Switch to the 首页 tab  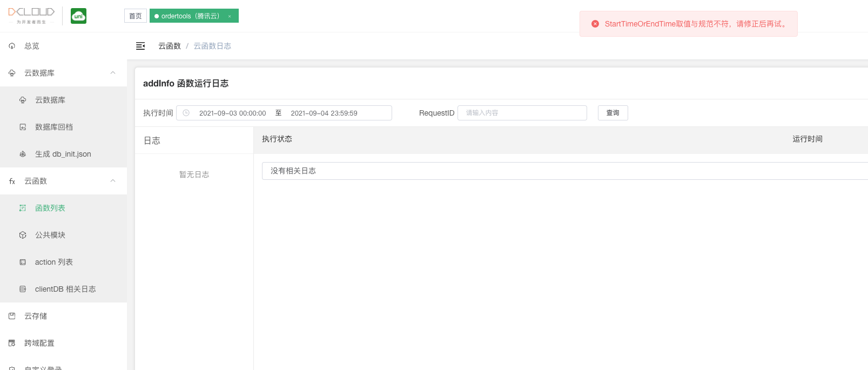136,16
